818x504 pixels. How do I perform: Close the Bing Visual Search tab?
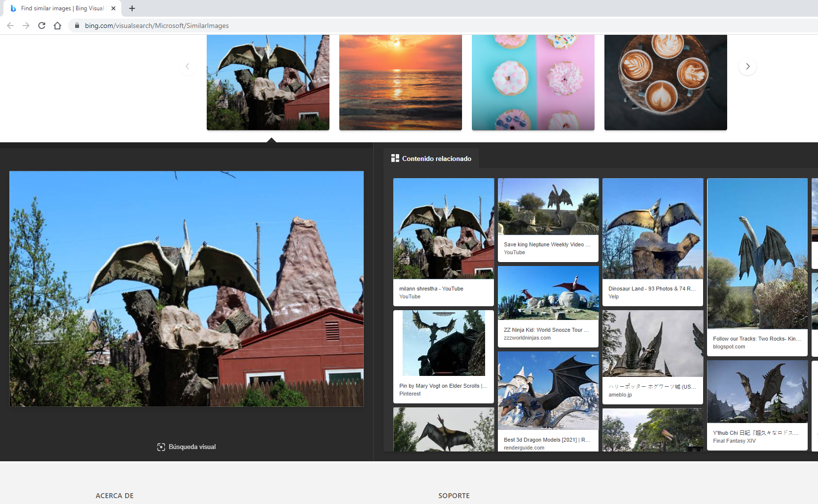point(113,8)
